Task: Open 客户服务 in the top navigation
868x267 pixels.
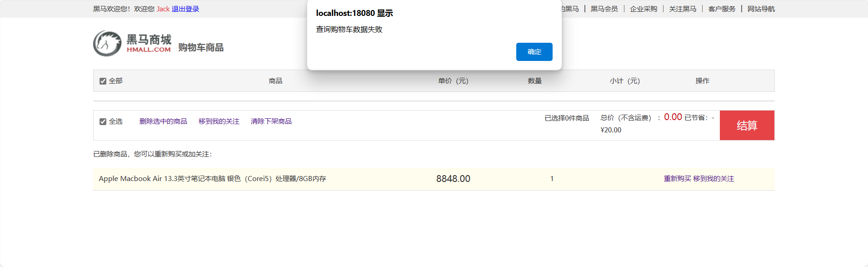Action: [x=722, y=9]
